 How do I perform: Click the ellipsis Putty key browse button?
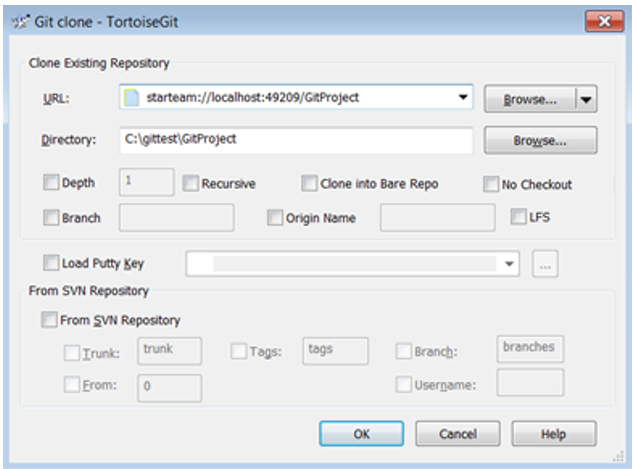(545, 264)
